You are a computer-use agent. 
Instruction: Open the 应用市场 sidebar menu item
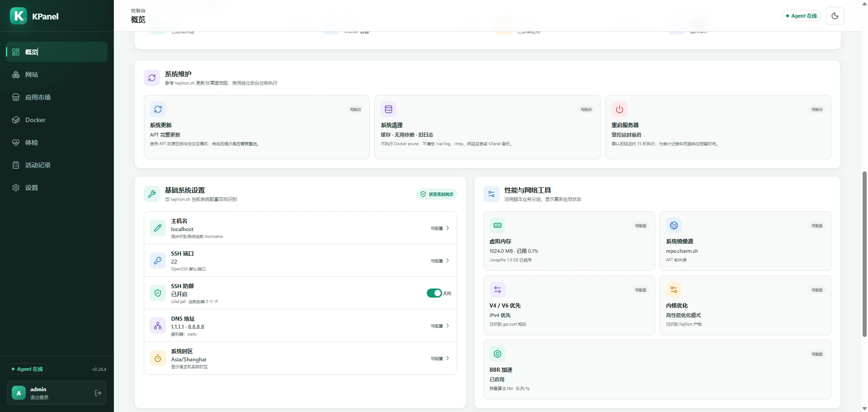pos(57,97)
